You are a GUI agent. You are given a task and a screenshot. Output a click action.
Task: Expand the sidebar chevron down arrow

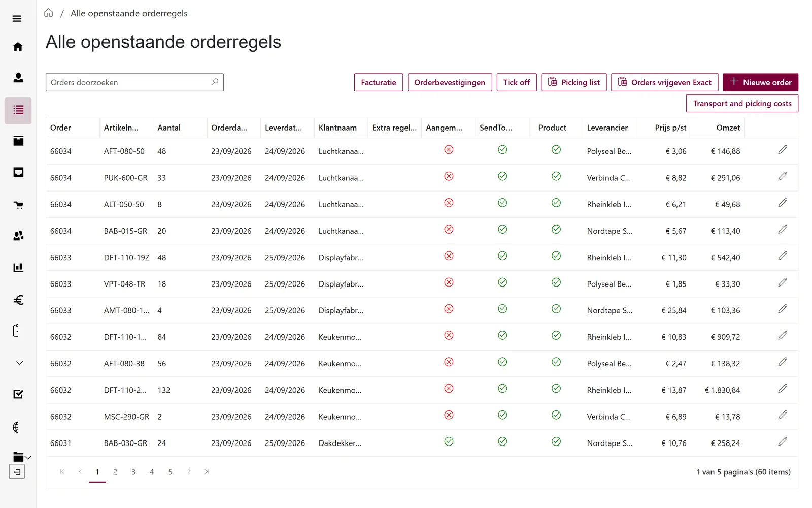(x=20, y=363)
